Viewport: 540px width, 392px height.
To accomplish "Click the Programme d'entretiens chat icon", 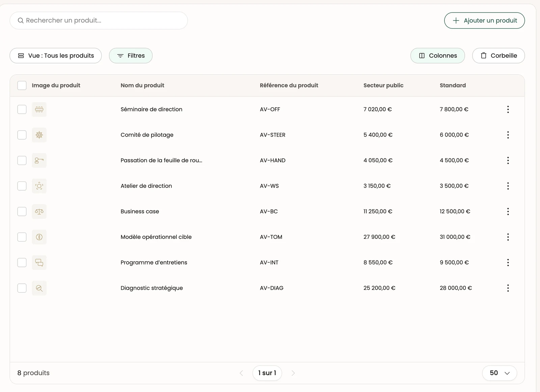I will 39,262.
